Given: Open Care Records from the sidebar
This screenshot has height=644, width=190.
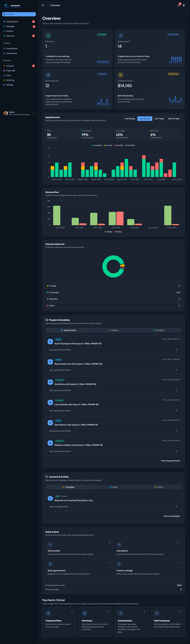Looking at the screenshot, I should (19, 48).
